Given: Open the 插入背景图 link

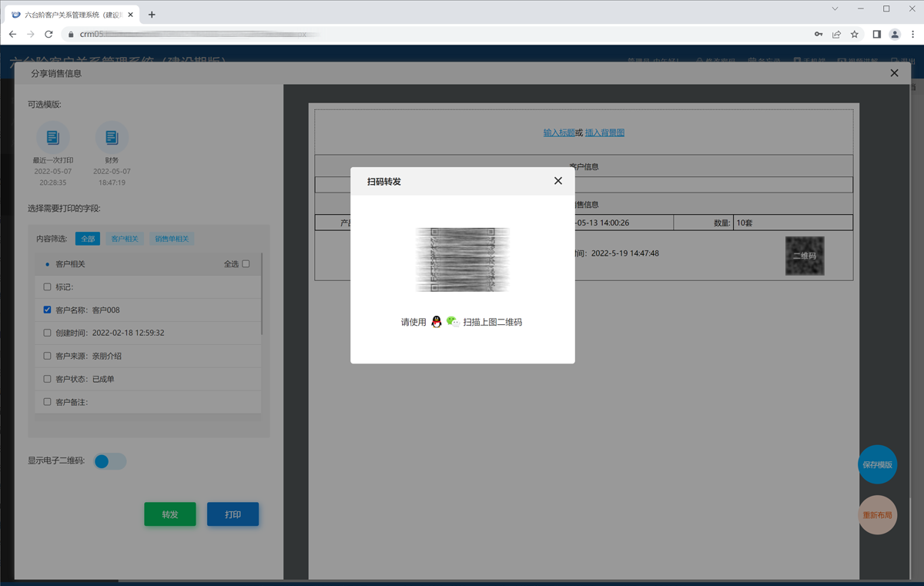Looking at the screenshot, I should click(x=604, y=132).
